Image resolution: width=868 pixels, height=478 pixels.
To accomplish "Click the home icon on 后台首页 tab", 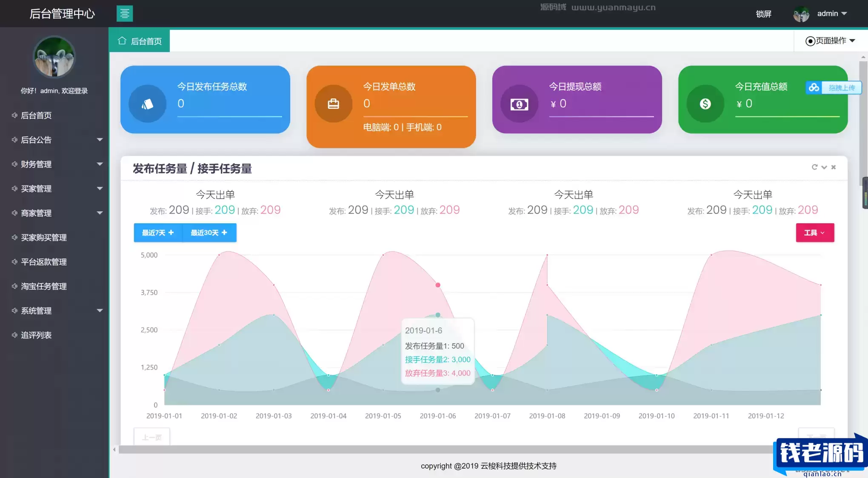I will tap(122, 40).
